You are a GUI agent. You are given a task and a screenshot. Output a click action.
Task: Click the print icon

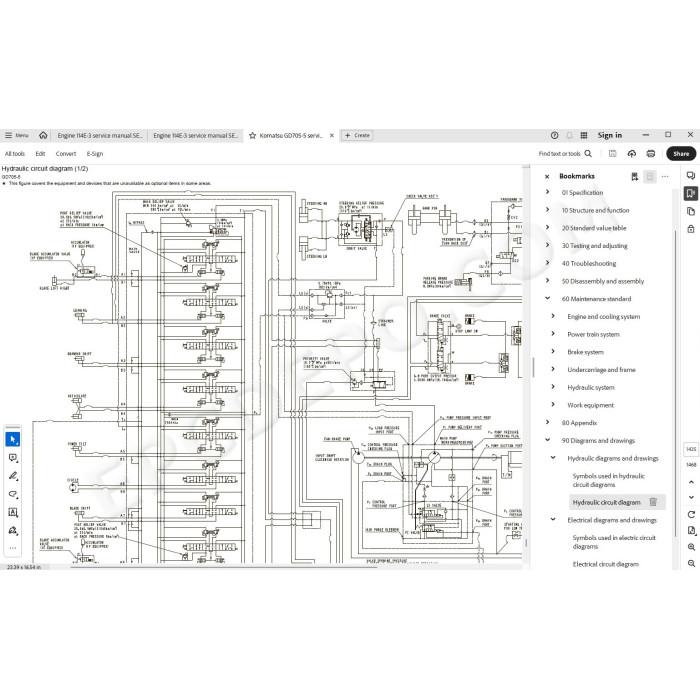(x=651, y=154)
